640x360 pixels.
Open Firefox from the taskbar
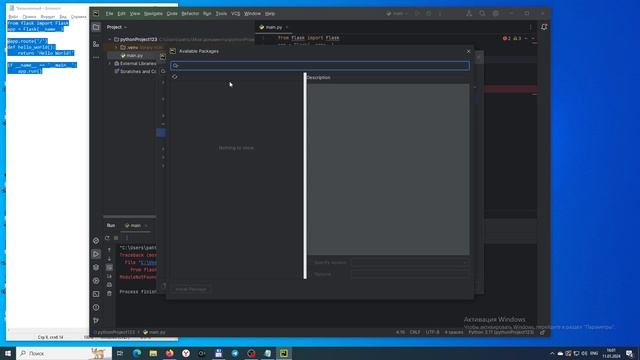click(169, 353)
